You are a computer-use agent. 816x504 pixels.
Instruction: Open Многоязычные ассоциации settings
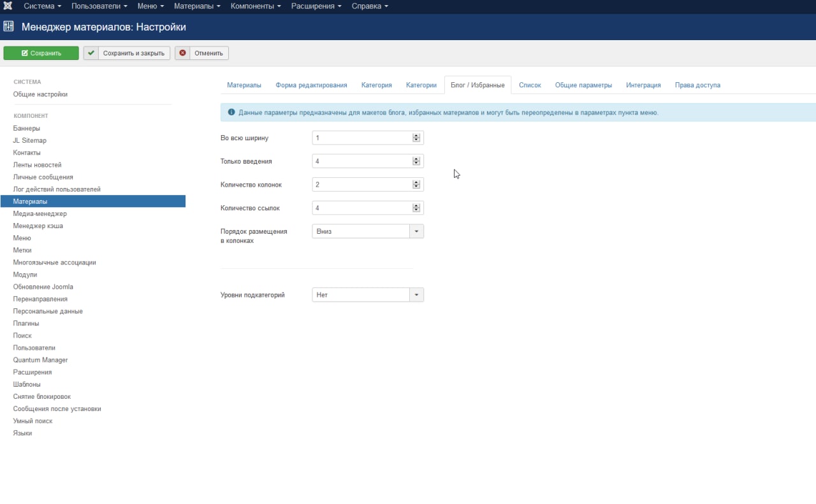coord(55,263)
